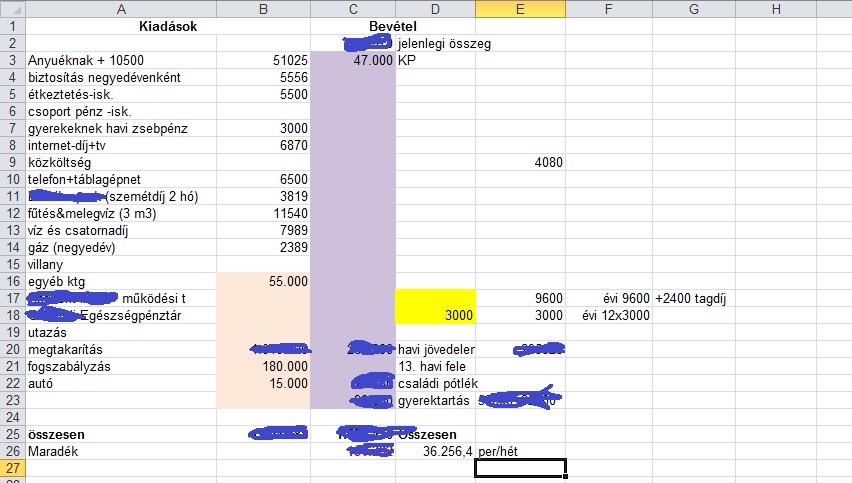Click the 'Kiadások' header cell

pyautogui.click(x=120, y=26)
